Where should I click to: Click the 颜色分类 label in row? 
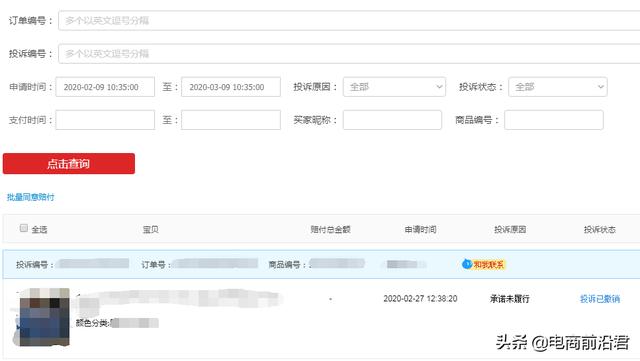click(93, 323)
